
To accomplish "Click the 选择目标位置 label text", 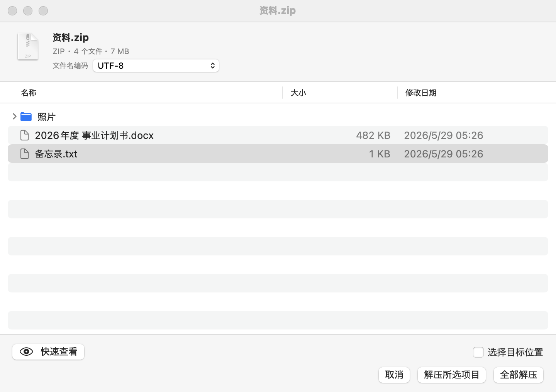I will [515, 352].
